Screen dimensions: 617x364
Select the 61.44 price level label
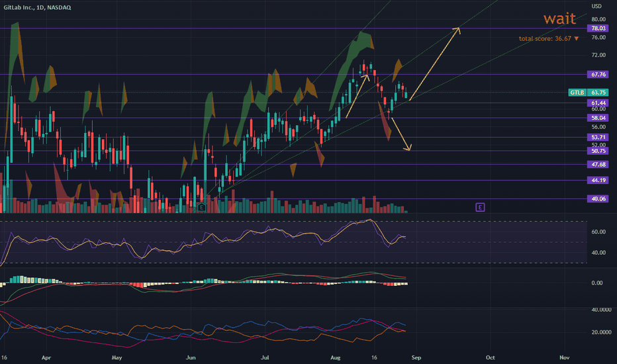598,103
